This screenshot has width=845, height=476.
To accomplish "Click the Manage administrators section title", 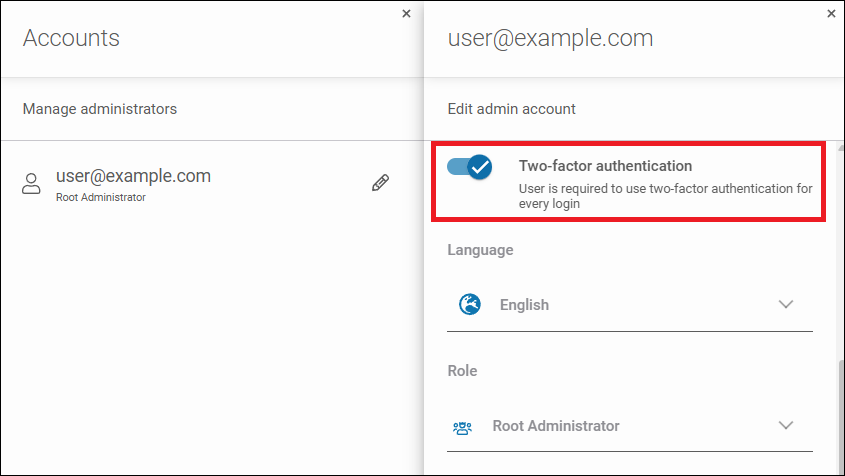I will (100, 109).
